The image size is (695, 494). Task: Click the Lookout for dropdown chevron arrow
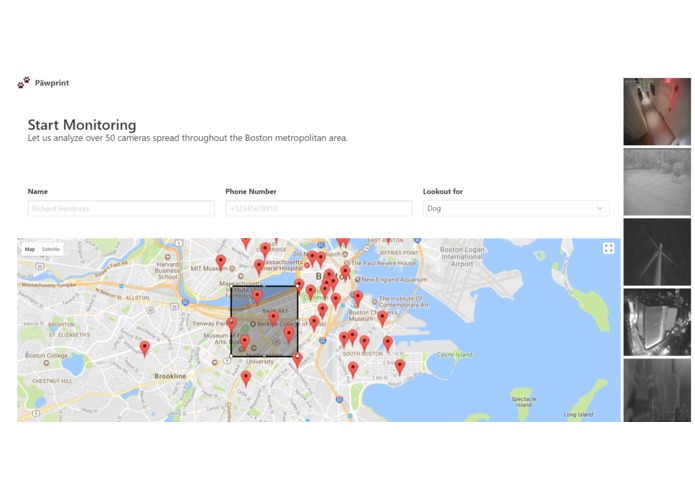coord(599,208)
